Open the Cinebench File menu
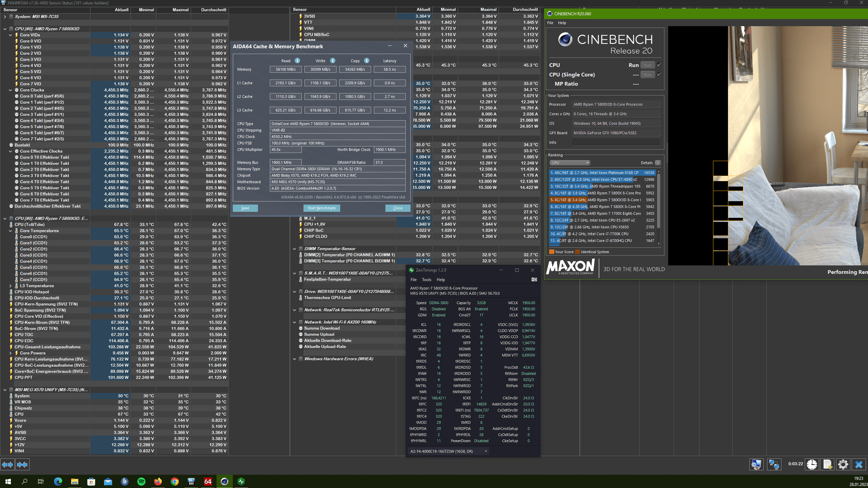Viewport: 868px width, 488px height. pos(550,23)
